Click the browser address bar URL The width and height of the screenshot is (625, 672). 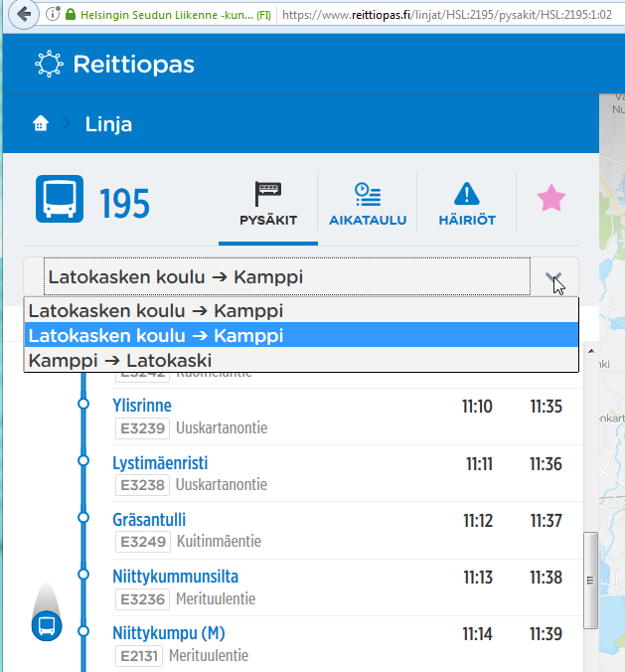pyautogui.click(x=447, y=15)
